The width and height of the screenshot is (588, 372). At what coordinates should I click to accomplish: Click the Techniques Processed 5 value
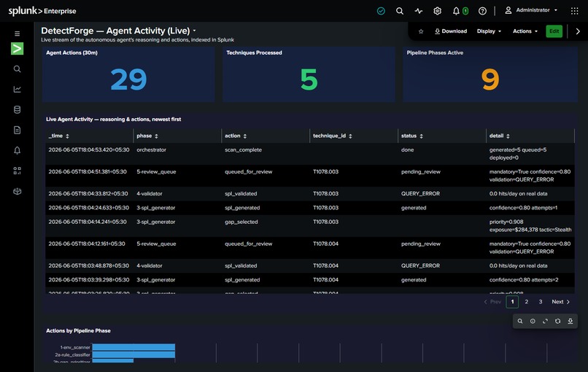point(309,80)
